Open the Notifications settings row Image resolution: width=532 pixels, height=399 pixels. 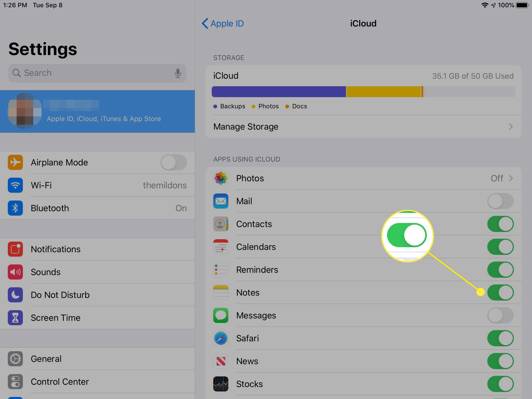(97, 249)
